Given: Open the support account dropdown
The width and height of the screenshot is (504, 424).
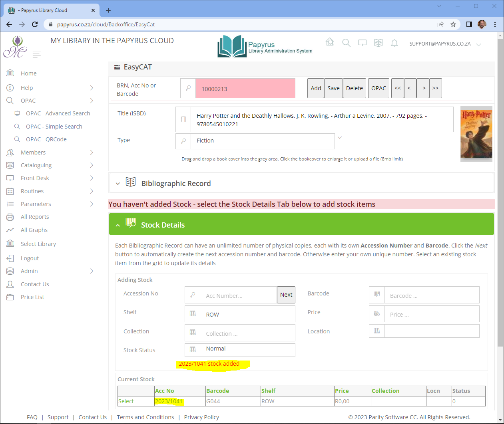Looking at the screenshot, I should tap(478, 44).
